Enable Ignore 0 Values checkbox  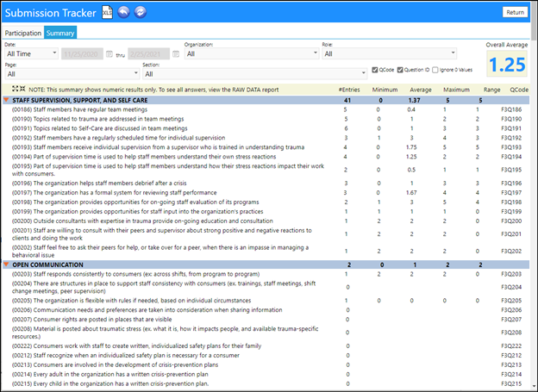tap(435, 70)
